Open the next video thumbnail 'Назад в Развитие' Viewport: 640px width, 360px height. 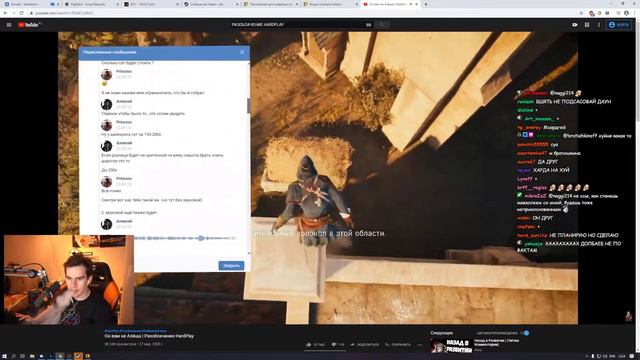[x=451, y=346]
